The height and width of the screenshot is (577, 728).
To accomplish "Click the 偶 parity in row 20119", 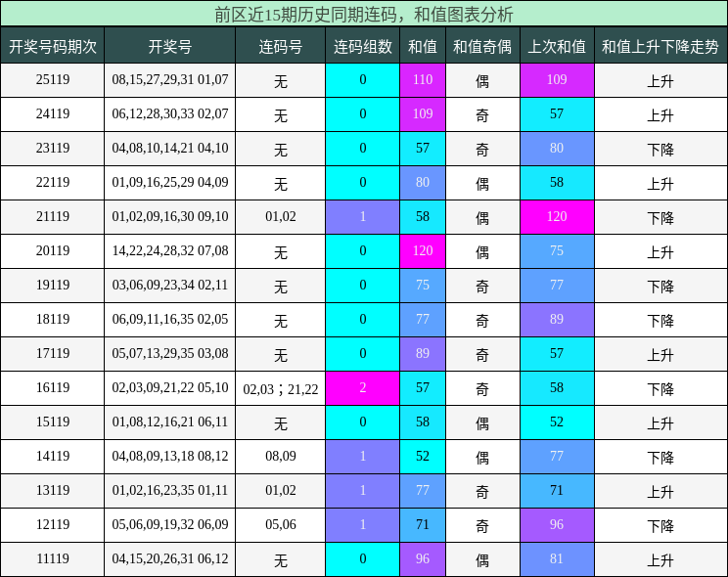I will tap(482, 252).
